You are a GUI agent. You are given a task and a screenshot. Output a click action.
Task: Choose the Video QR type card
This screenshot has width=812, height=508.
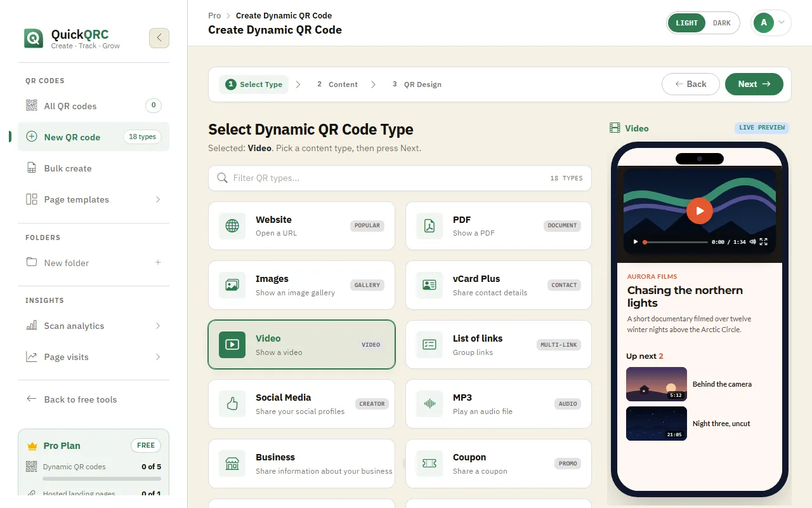point(301,344)
